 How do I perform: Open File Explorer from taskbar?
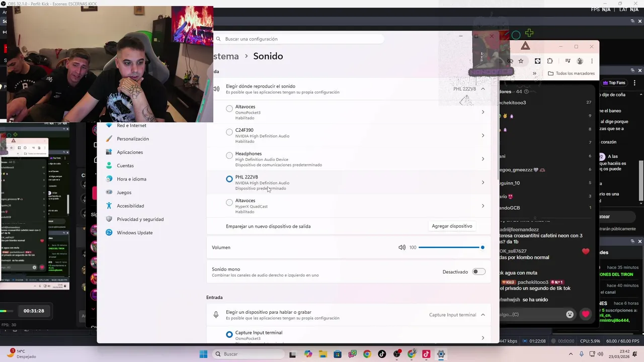pyautogui.click(x=323, y=354)
